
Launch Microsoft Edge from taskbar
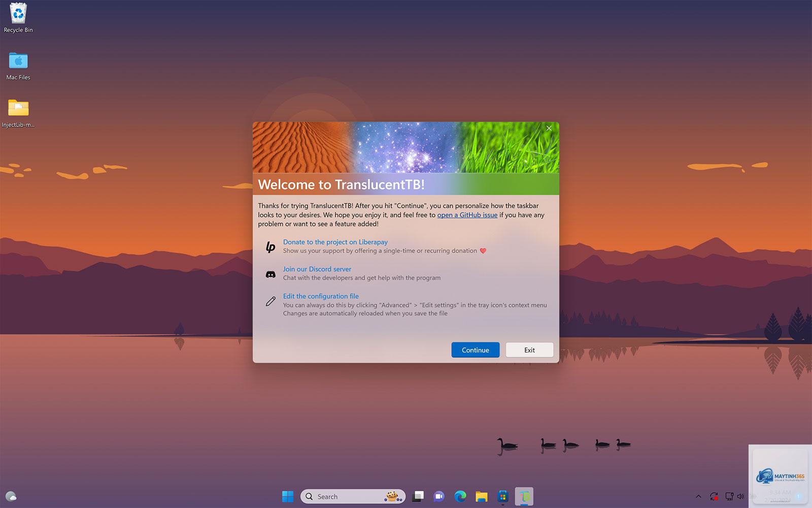[460, 496]
